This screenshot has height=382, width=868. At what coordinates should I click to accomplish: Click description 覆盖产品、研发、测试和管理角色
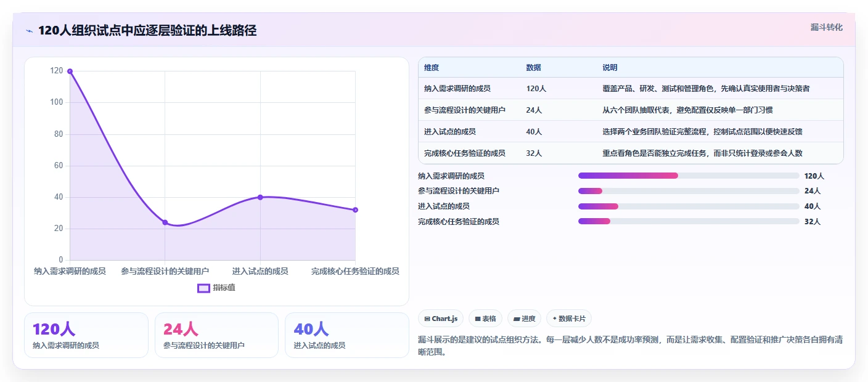pyautogui.click(x=660, y=89)
